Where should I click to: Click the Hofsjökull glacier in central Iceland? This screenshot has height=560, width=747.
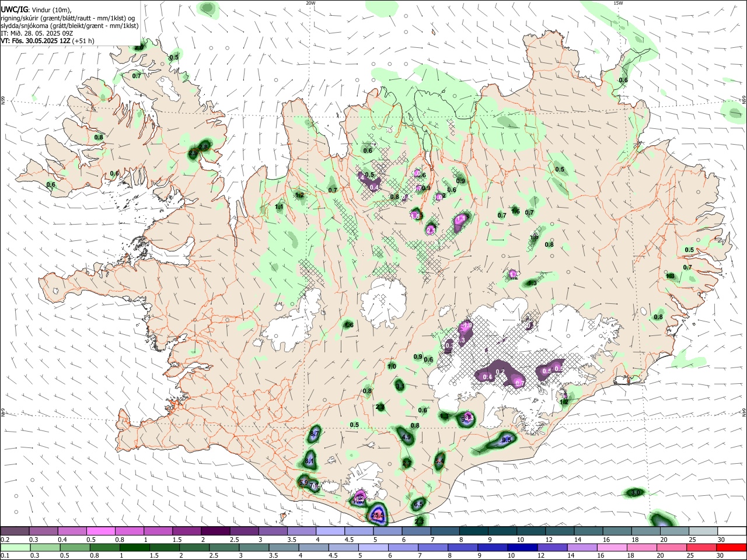[x=383, y=302]
